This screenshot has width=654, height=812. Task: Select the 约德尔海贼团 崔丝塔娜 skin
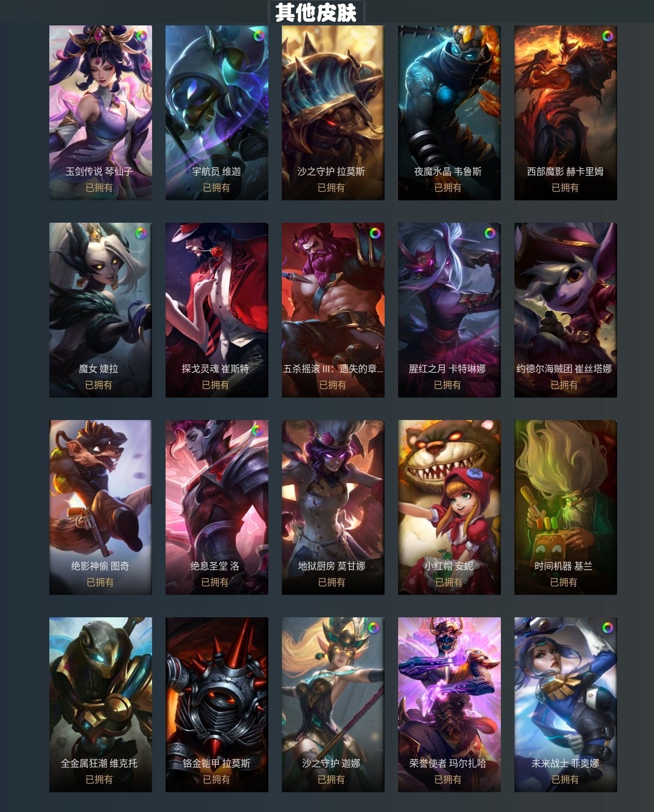pyautogui.click(x=565, y=310)
